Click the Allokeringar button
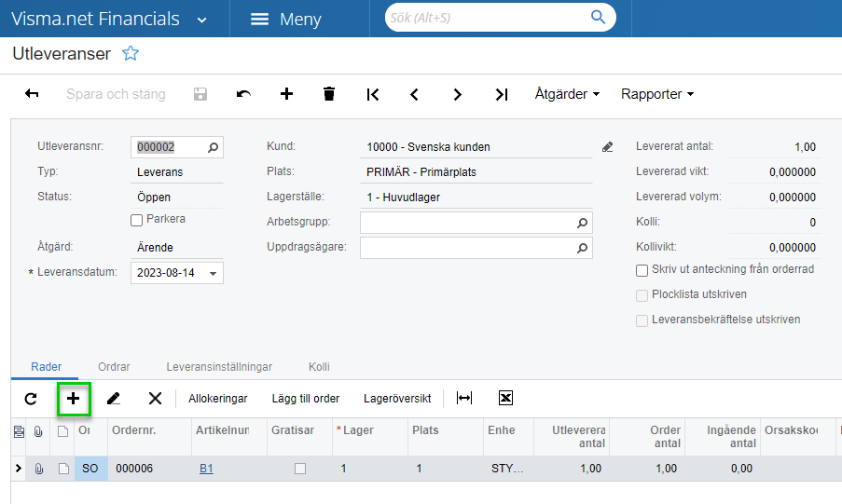Viewport: 842px width, 504px height. [218, 398]
